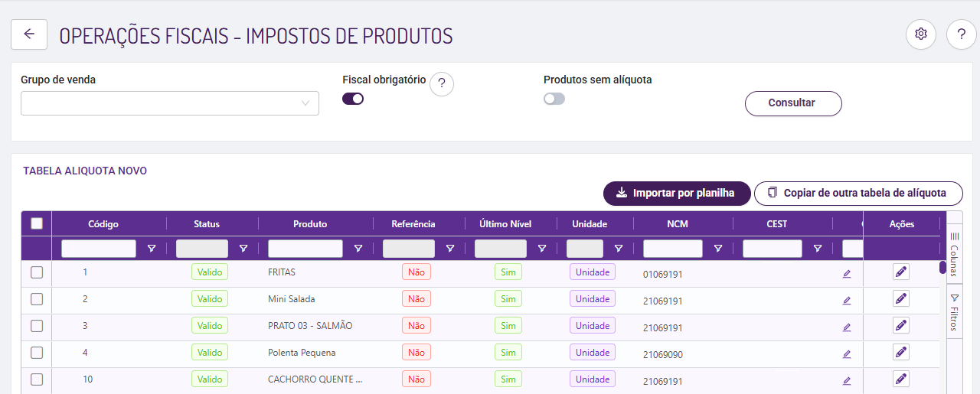Image resolution: width=980 pixels, height=394 pixels.
Task: Sort by the Código column header
Action: click(103, 224)
